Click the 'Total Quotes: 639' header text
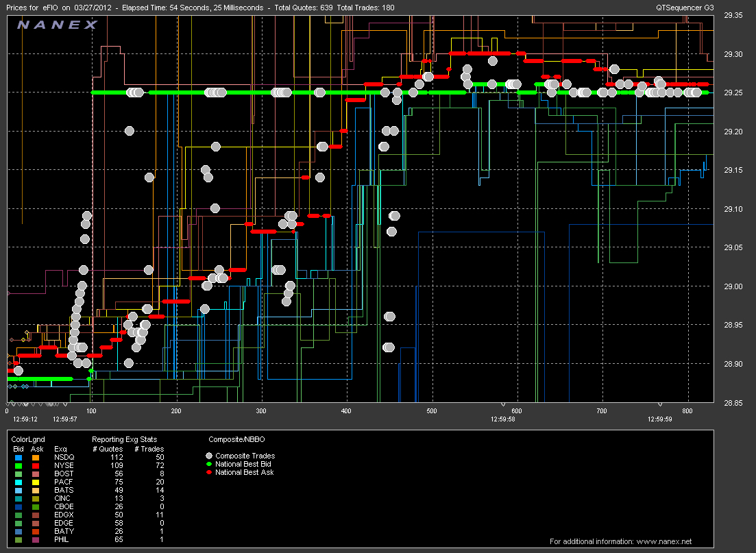 click(x=304, y=8)
